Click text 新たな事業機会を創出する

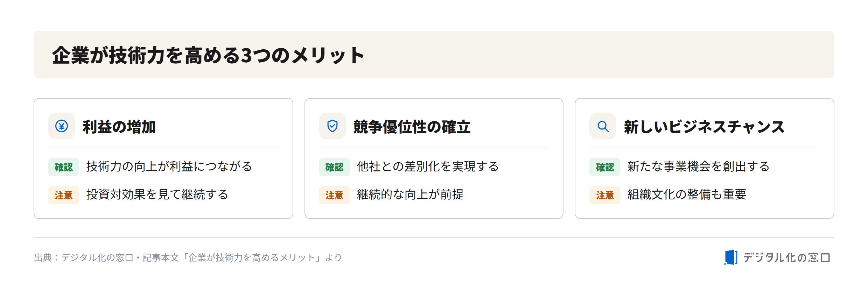(698, 166)
